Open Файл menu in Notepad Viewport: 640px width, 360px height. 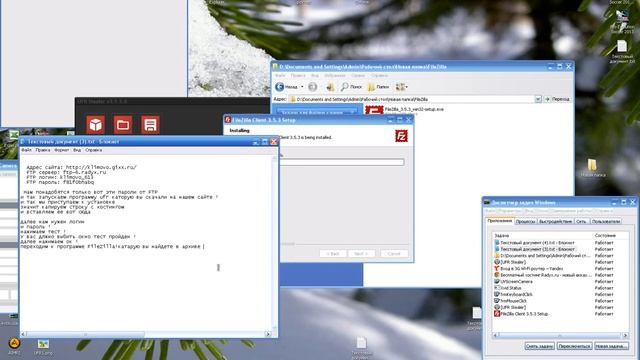tap(27, 150)
